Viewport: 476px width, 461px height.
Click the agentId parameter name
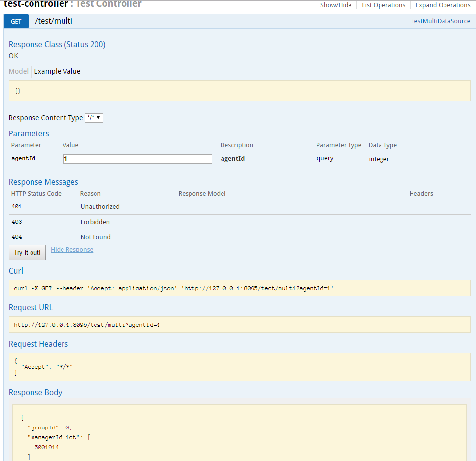[x=23, y=158]
